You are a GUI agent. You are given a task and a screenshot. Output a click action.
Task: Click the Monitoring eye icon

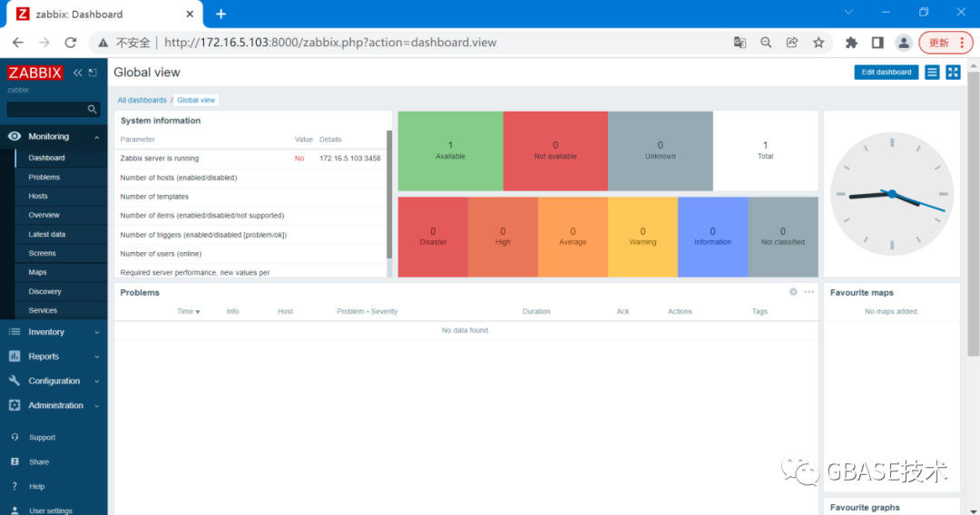coord(15,136)
